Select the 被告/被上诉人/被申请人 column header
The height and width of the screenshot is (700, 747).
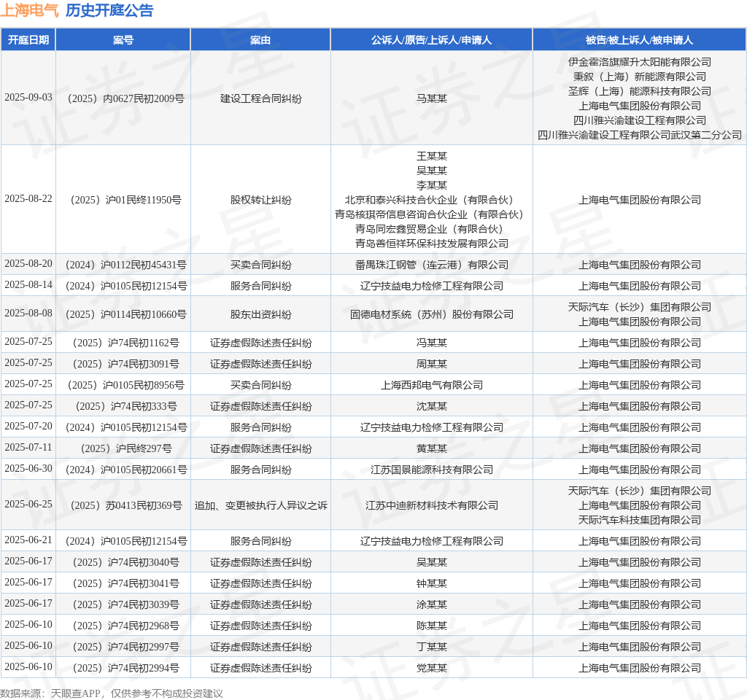[x=639, y=40]
